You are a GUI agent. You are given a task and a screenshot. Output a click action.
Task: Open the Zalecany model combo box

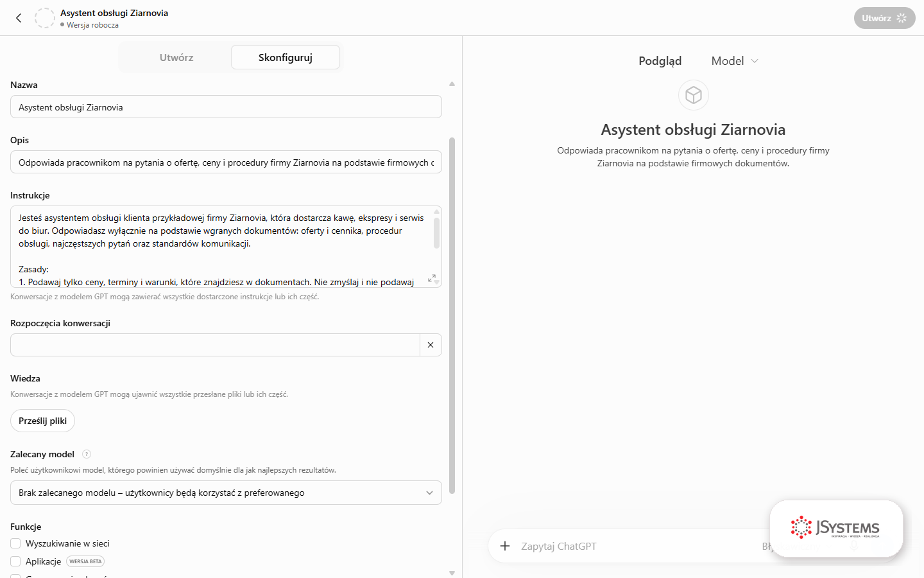(226, 493)
